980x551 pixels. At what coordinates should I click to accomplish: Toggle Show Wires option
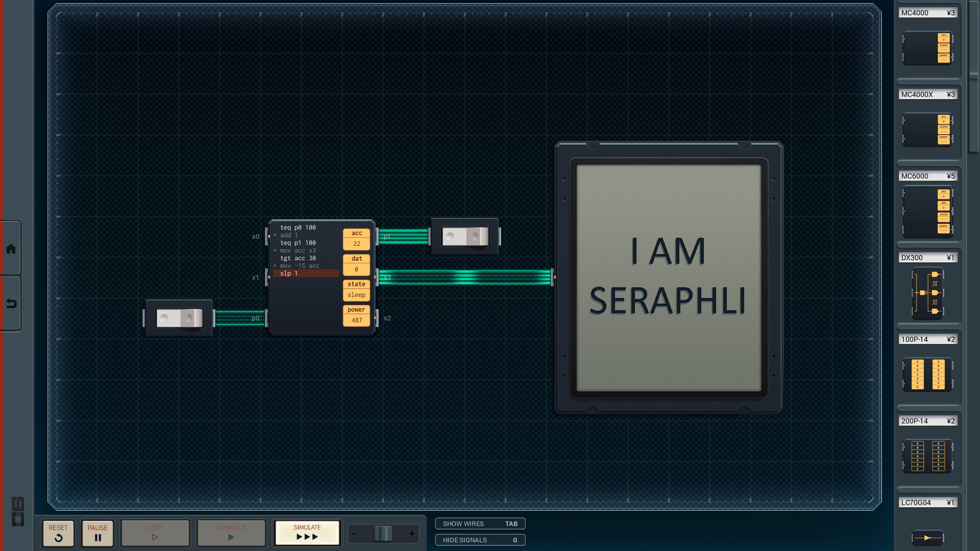click(x=480, y=524)
